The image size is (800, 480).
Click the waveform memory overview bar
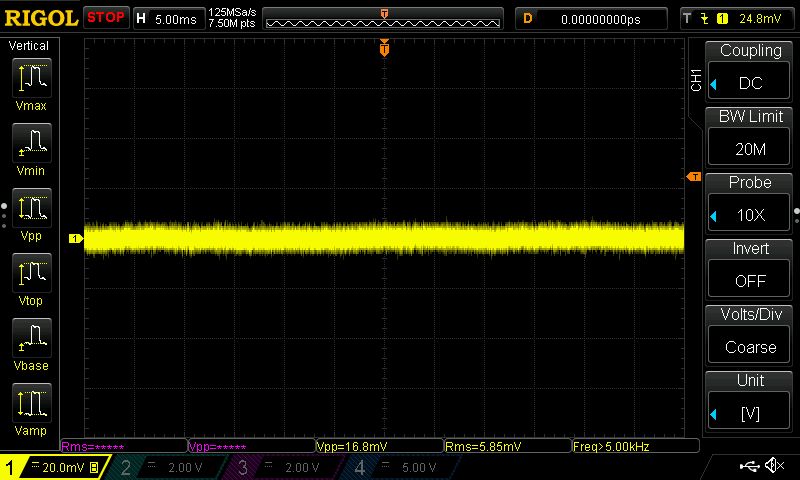pos(383,18)
